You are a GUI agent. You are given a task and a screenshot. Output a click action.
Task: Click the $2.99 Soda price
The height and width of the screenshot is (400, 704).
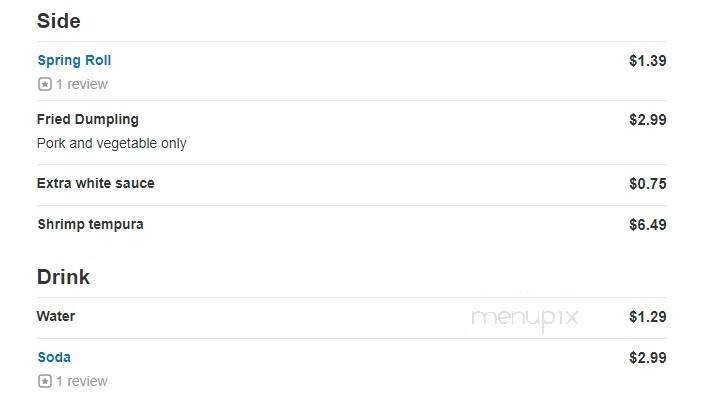pos(647,357)
